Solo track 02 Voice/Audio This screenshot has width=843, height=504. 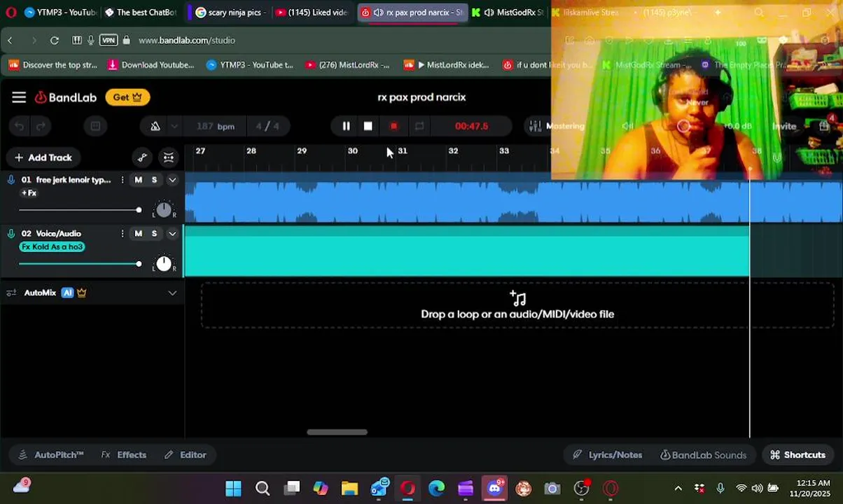click(x=155, y=234)
